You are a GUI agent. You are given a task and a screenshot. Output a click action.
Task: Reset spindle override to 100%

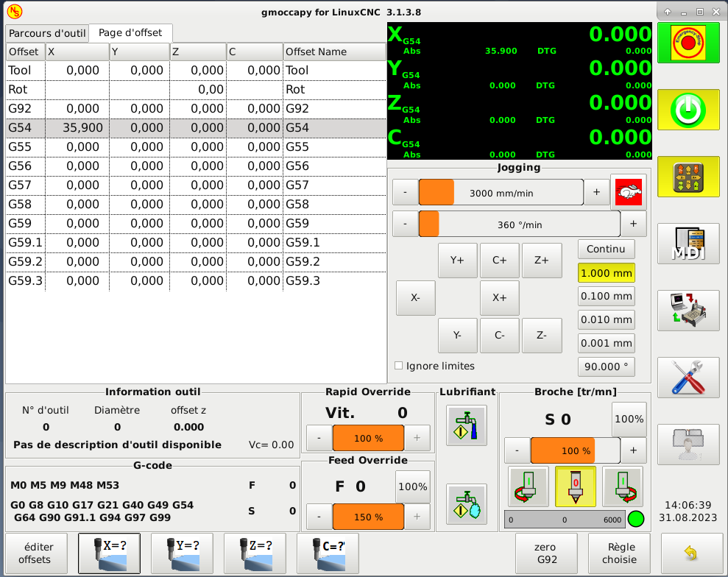tap(629, 420)
